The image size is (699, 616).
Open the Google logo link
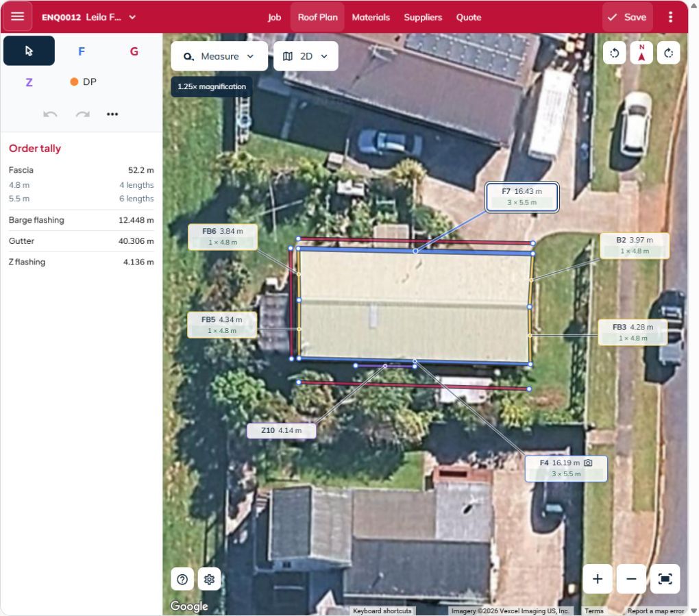pyautogui.click(x=189, y=606)
